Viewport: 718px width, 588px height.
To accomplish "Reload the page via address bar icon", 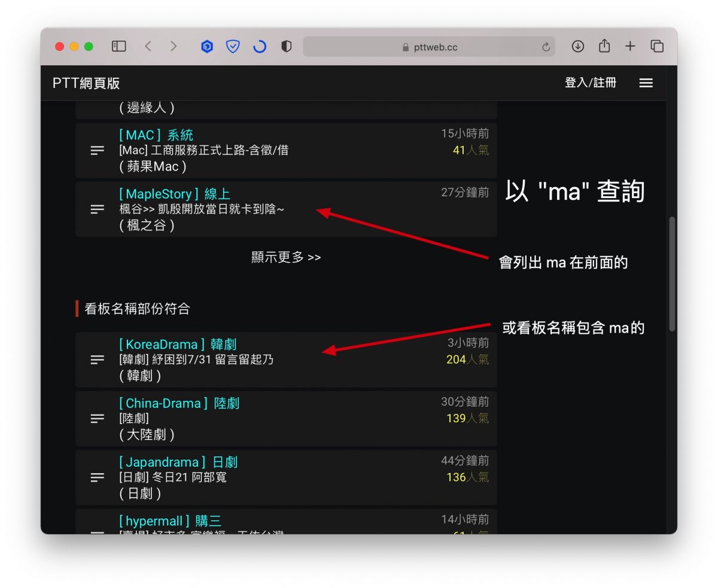I will tap(546, 47).
